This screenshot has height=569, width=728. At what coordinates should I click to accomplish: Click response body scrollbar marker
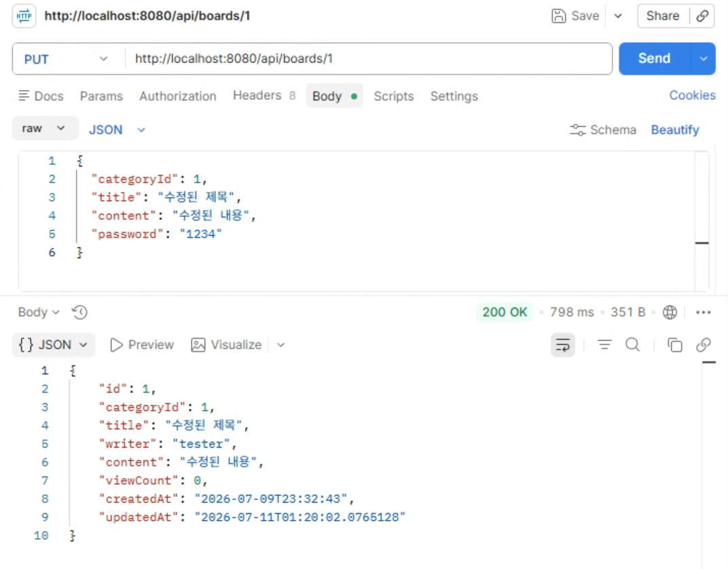pyautogui.click(x=709, y=362)
